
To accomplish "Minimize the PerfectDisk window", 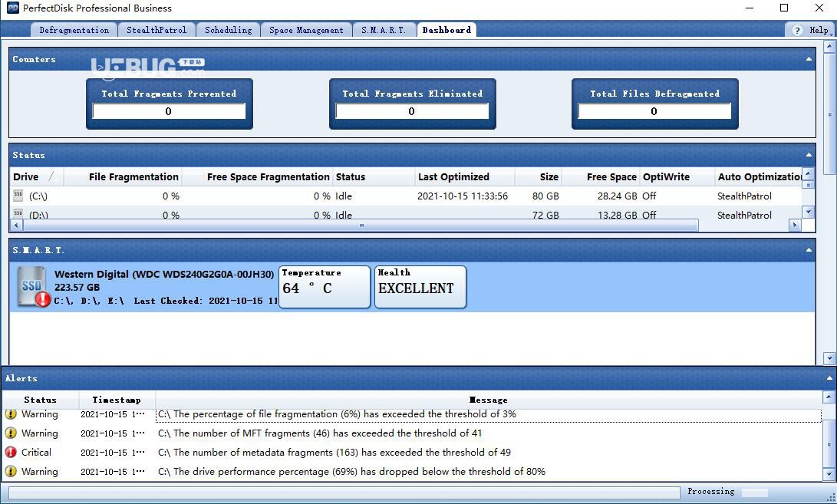I will pos(750,8).
